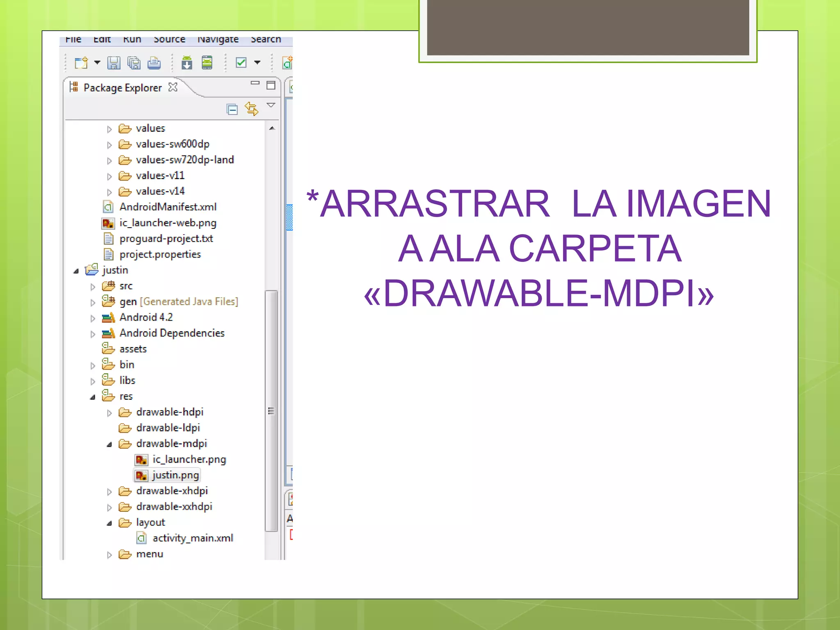Click the src package folder icon
The width and height of the screenshot is (840, 630).
109,285
